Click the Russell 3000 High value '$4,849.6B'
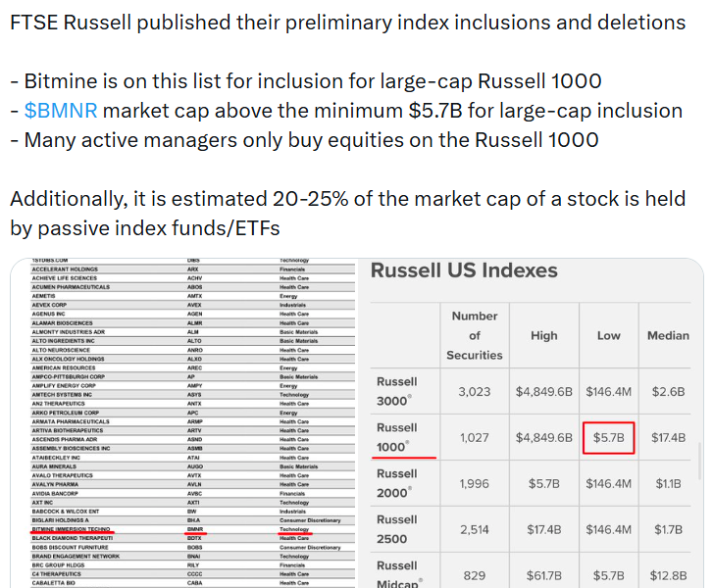The height and width of the screenshot is (588, 713). [x=544, y=392]
